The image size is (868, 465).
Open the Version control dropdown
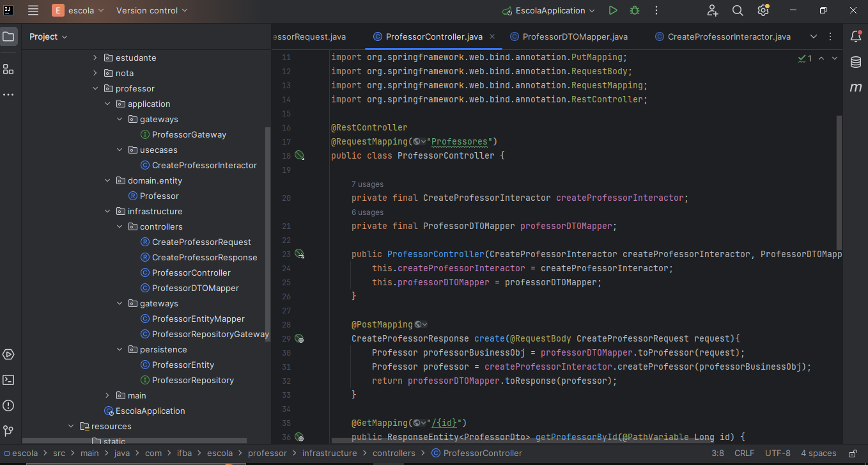(151, 11)
